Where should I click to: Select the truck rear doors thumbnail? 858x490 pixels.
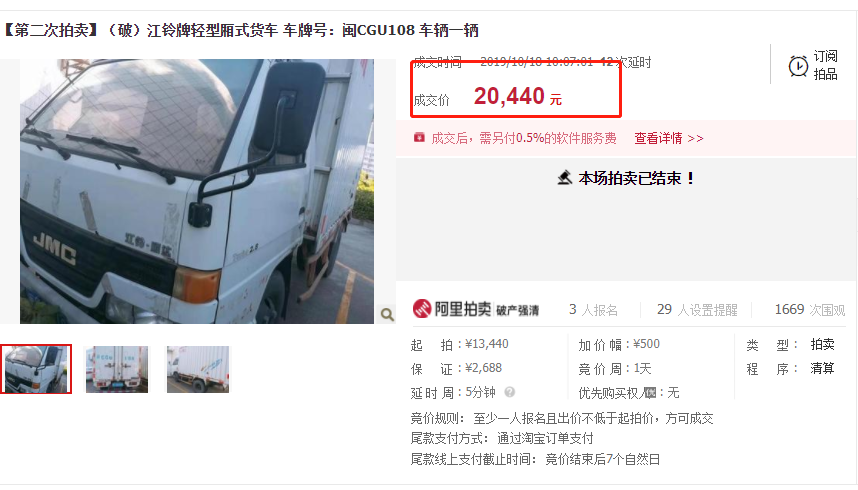click(117, 369)
